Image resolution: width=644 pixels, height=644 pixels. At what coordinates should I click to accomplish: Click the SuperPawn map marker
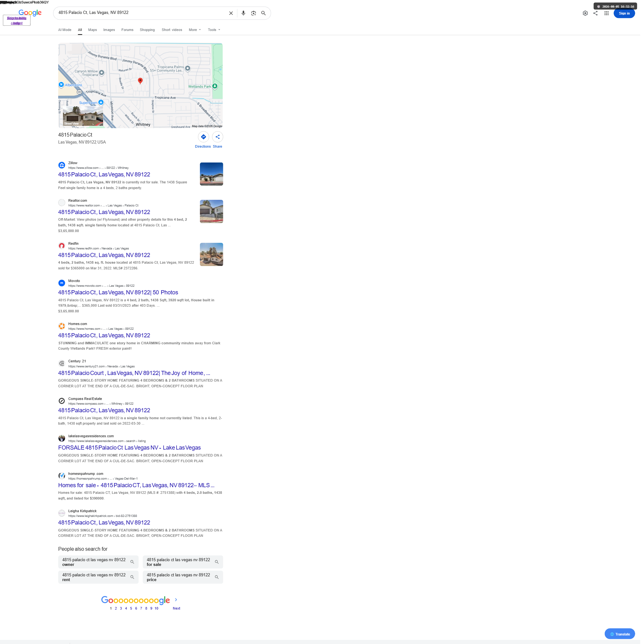coord(102,103)
